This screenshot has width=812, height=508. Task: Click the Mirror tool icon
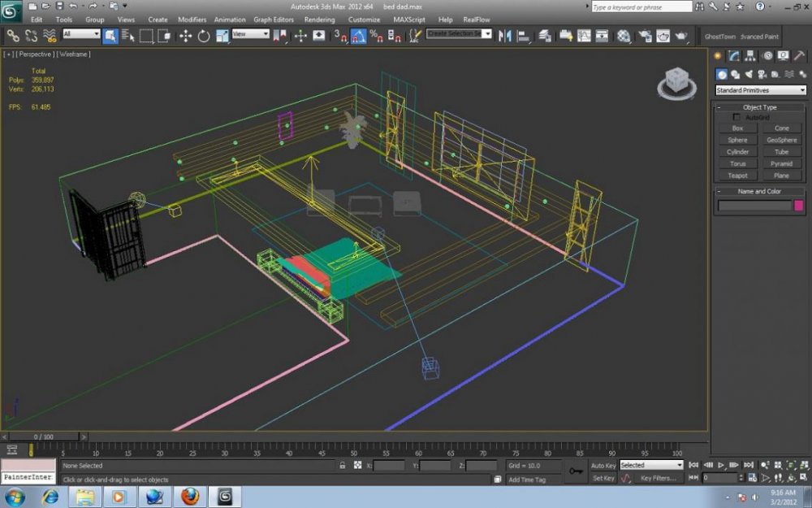pyautogui.click(x=505, y=36)
